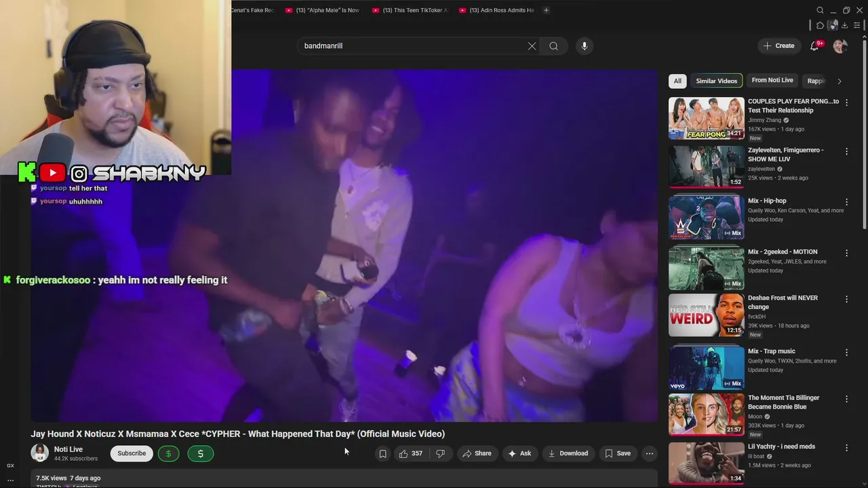This screenshot has height=488, width=868.
Task: Click the Create button
Action: click(778, 46)
